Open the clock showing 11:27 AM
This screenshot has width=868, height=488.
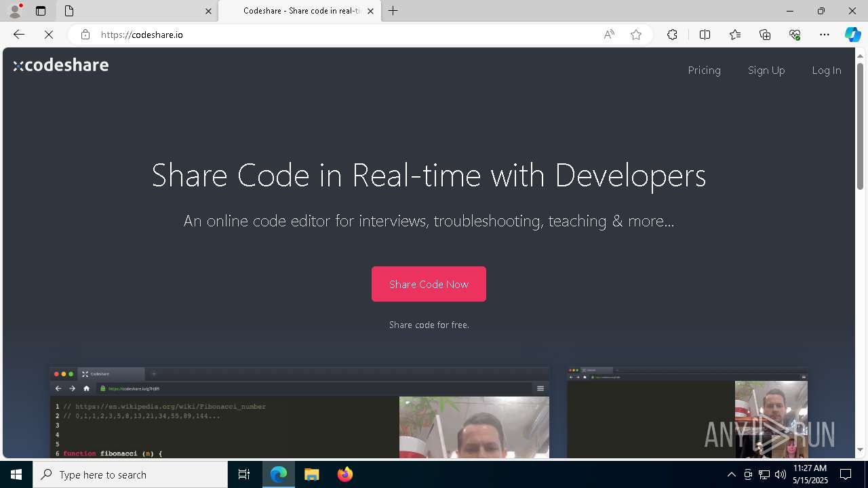pos(810,474)
